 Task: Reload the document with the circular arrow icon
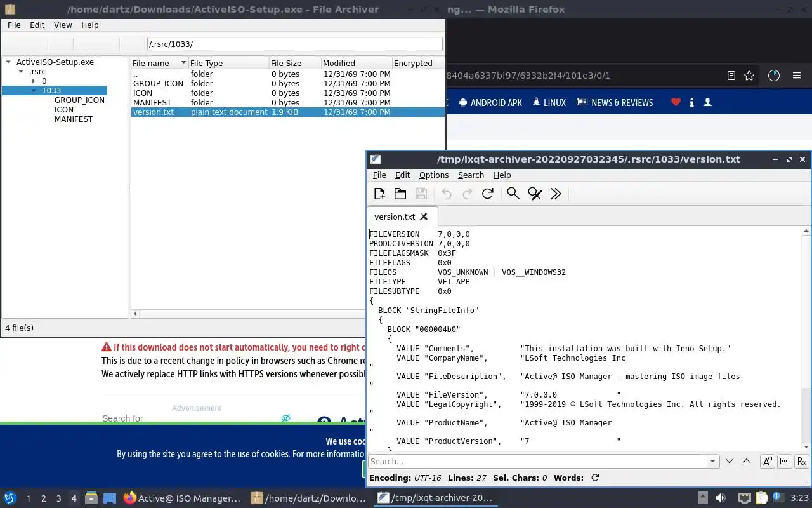(488, 194)
